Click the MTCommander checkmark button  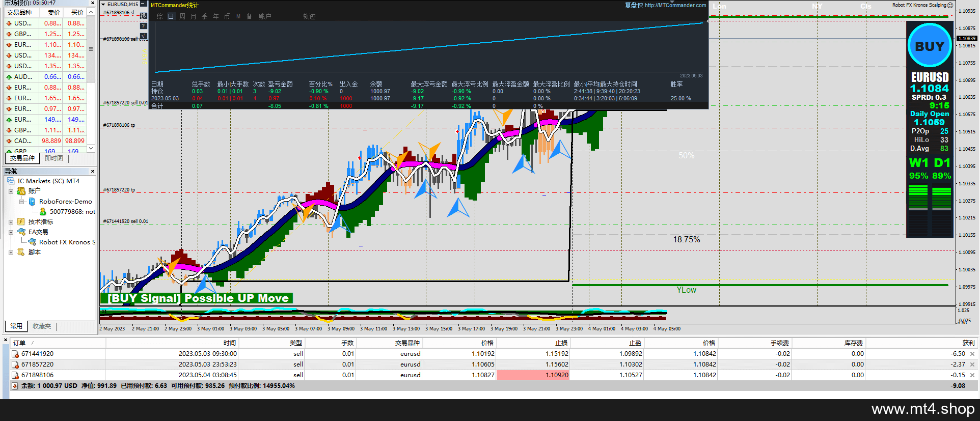[x=143, y=36]
